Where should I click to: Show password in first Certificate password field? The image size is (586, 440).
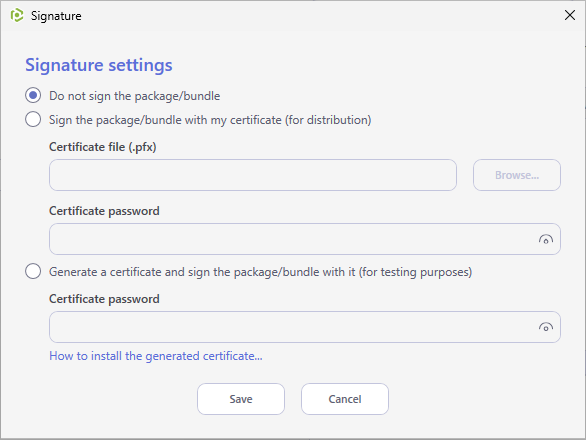click(x=546, y=240)
